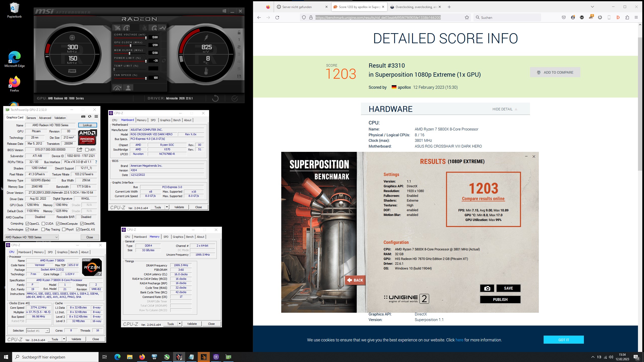Click Validate in CPU-Z Memory window
The width and height of the screenshot is (644, 362).
pyautogui.click(x=192, y=324)
